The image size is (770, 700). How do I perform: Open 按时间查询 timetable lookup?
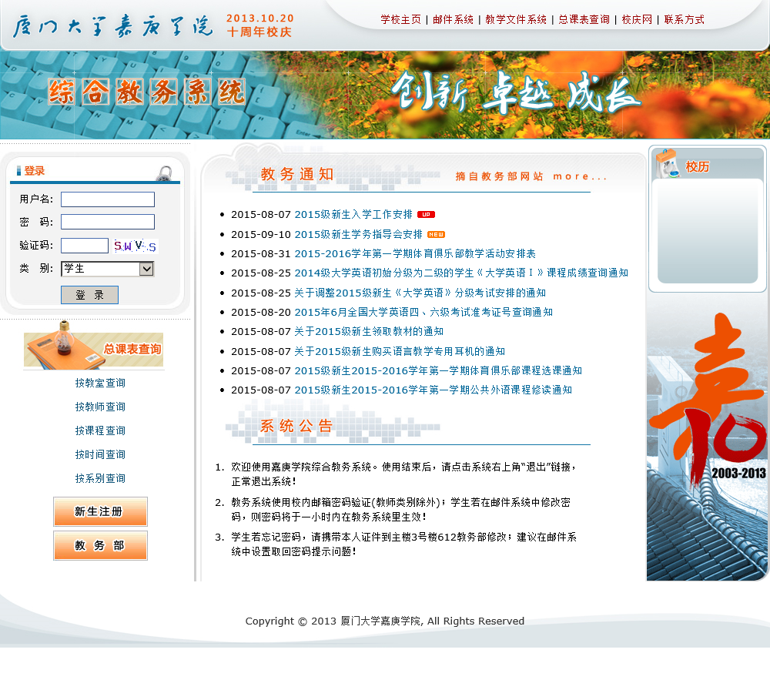coord(99,454)
